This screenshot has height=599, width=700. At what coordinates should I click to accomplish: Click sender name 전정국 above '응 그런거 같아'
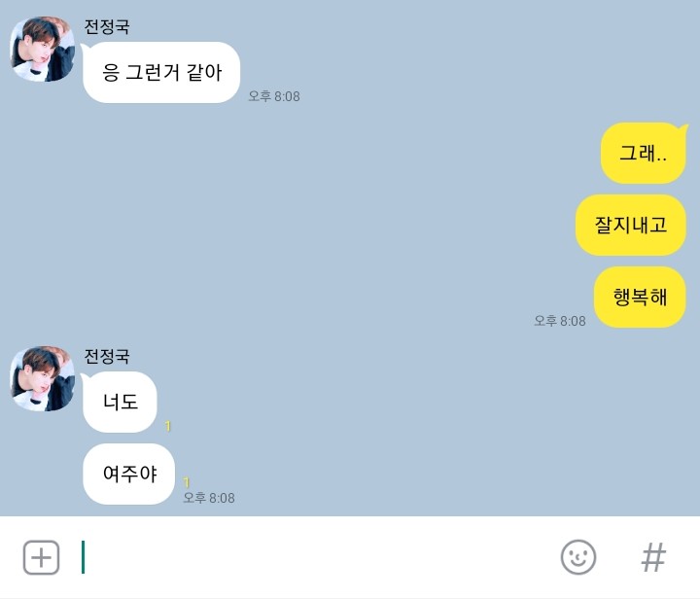point(107,27)
